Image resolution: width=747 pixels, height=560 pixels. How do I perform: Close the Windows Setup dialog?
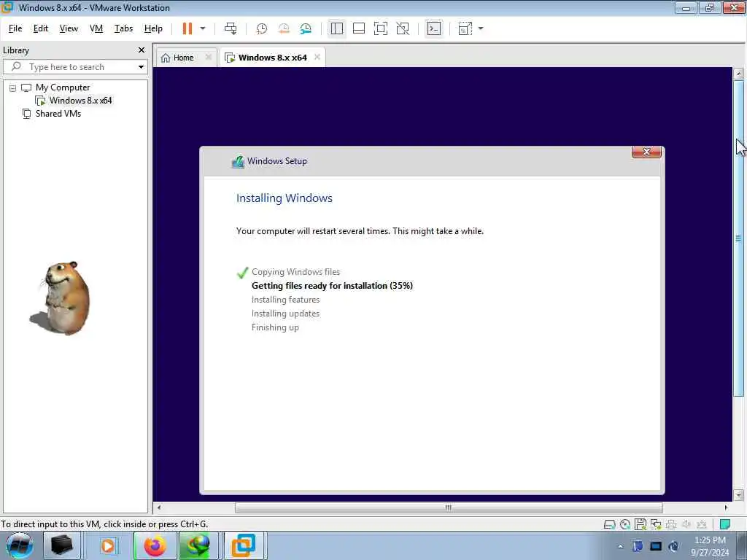[646, 152]
